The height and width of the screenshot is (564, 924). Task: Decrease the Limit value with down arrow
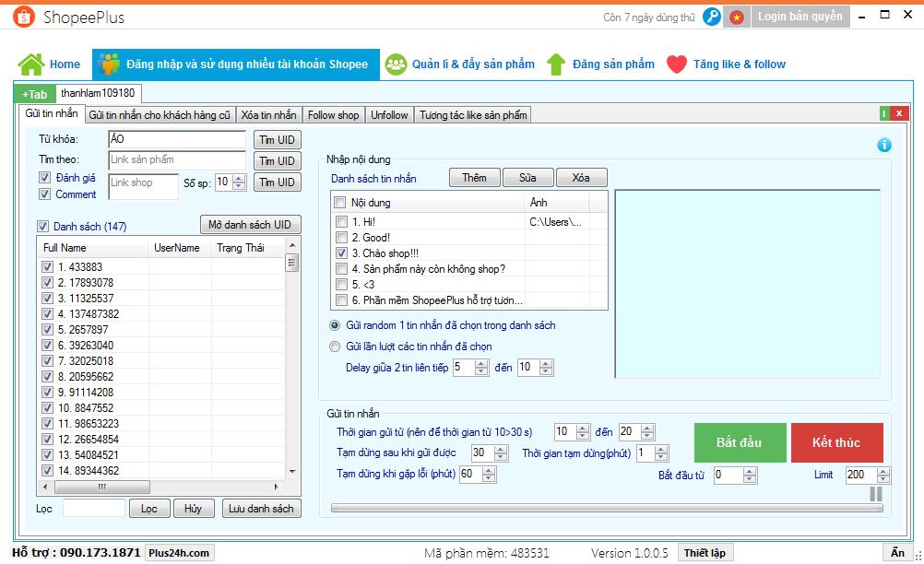click(884, 479)
